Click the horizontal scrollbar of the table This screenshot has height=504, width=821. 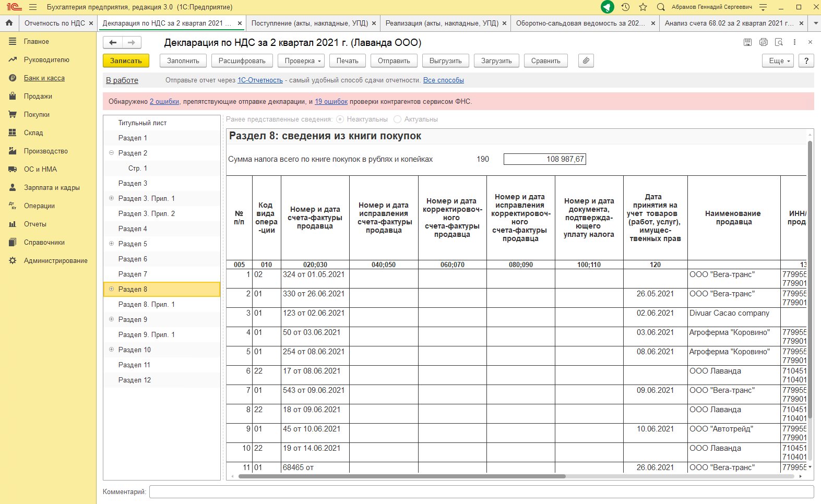402,476
